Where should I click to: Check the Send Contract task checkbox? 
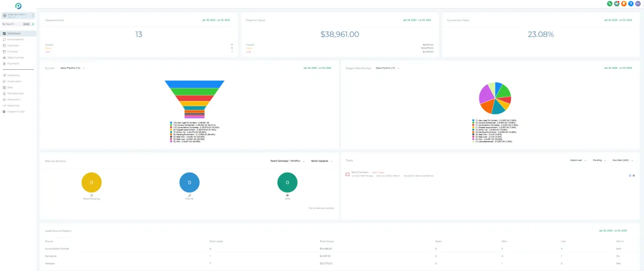coord(347,174)
